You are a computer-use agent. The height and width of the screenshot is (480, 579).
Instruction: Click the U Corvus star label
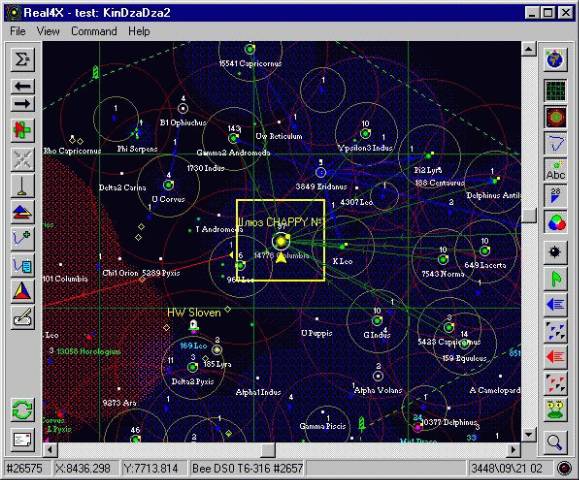(x=168, y=199)
